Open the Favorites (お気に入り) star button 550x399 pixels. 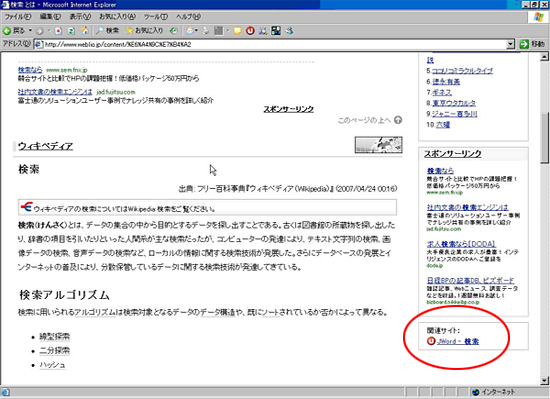coord(145,31)
